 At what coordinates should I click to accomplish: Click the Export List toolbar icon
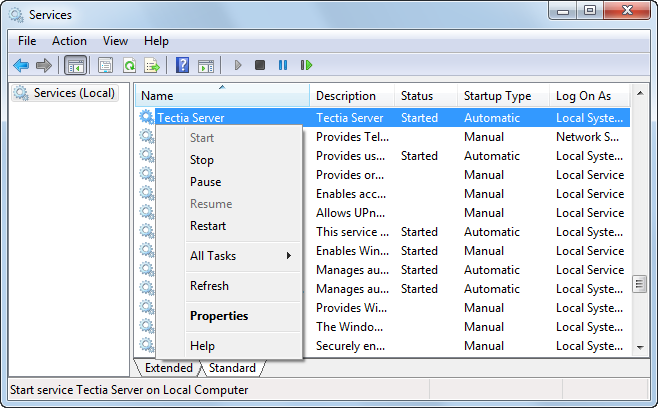pos(152,65)
